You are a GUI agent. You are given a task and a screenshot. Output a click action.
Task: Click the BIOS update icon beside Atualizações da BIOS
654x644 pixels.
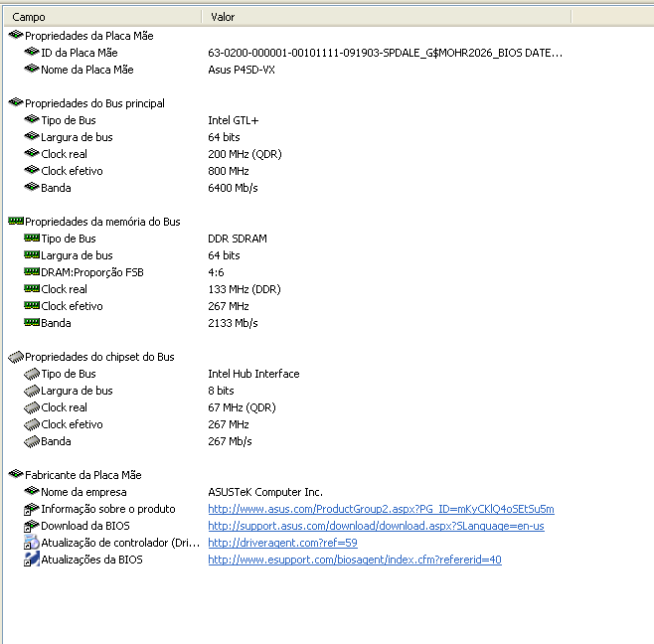pos(32,560)
